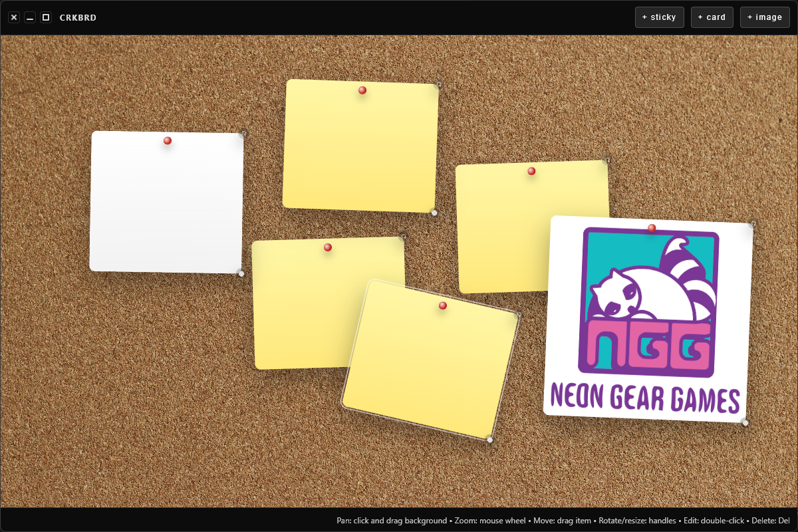Minimize the CRKBRD window
This screenshot has width=798, height=532.
coord(30,17)
